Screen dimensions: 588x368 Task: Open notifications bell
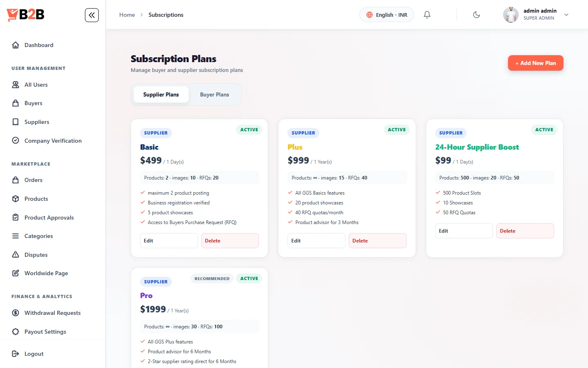[427, 15]
